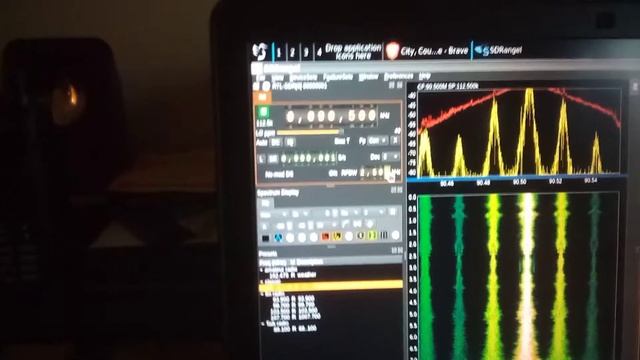Click the center frequency dial reading 090,500

[x=331, y=116]
